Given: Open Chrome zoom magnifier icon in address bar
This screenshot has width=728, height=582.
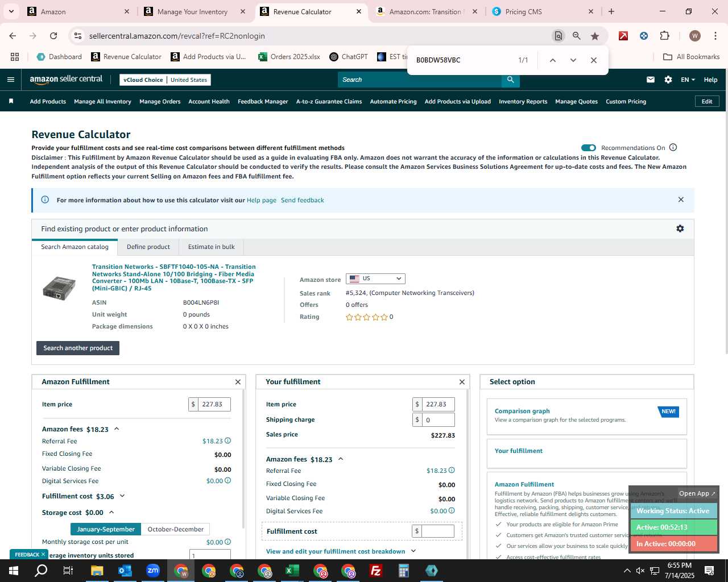Looking at the screenshot, I should tap(577, 36).
